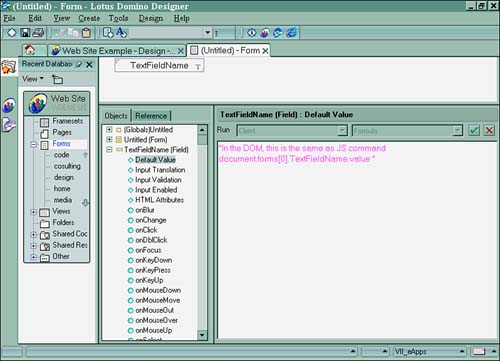
Task: Expand the Shared Code node
Action: point(34,235)
